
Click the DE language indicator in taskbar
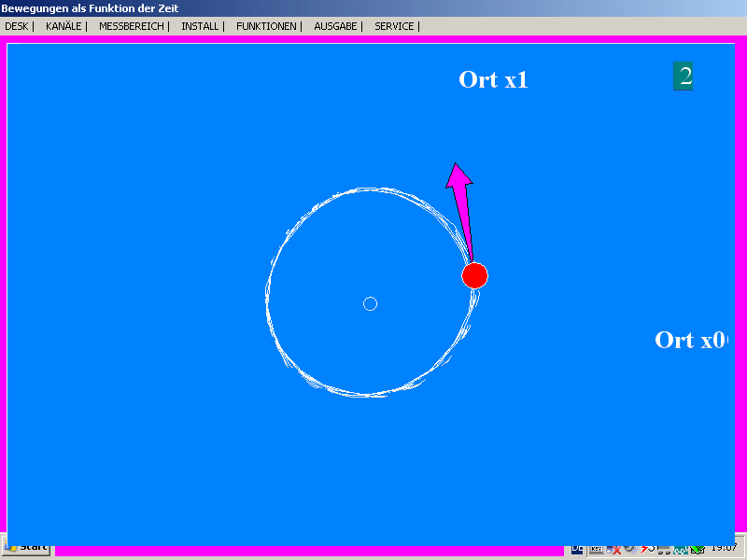[577, 549]
